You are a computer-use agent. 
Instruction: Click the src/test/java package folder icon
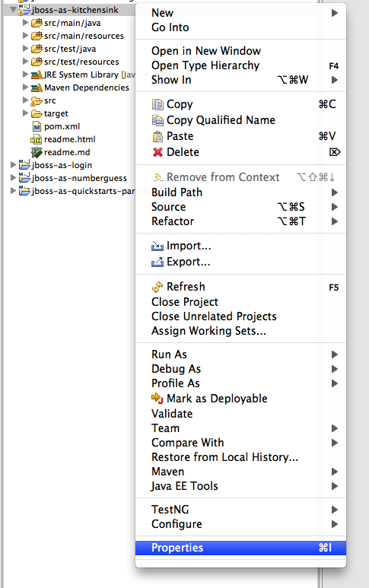[x=37, y=49]
